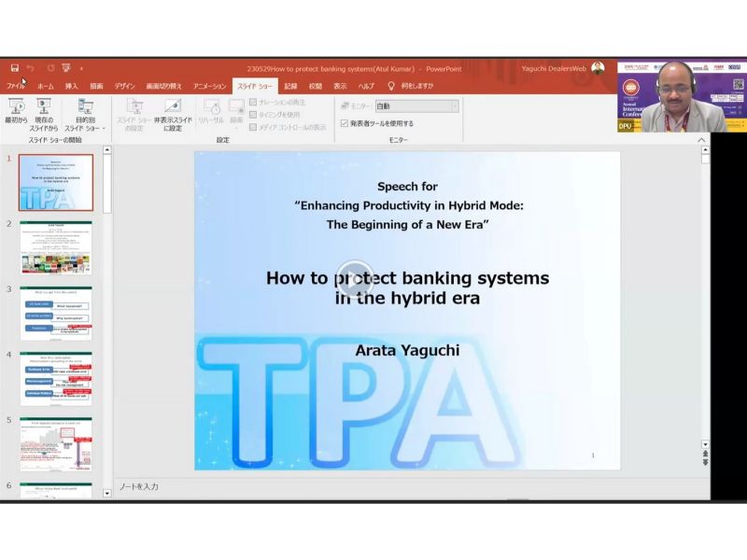Click thumbnail panel scroll down arrow

pyautogui.click(x=107, y=494)
